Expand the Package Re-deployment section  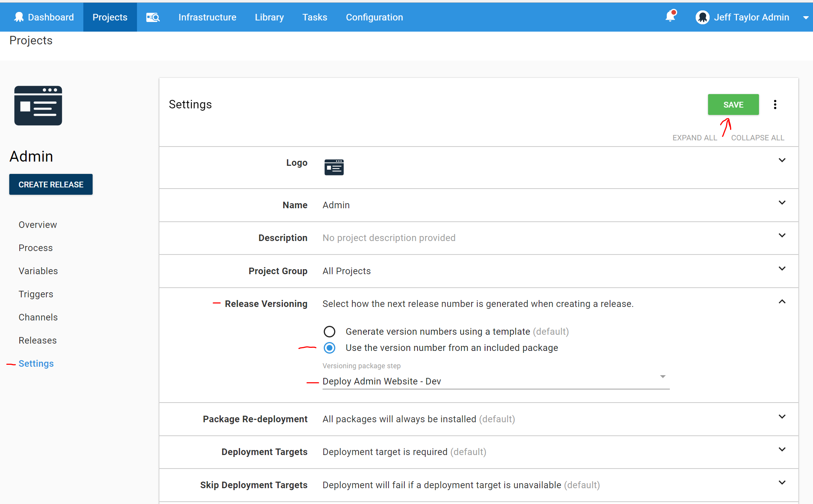(782, 417)
